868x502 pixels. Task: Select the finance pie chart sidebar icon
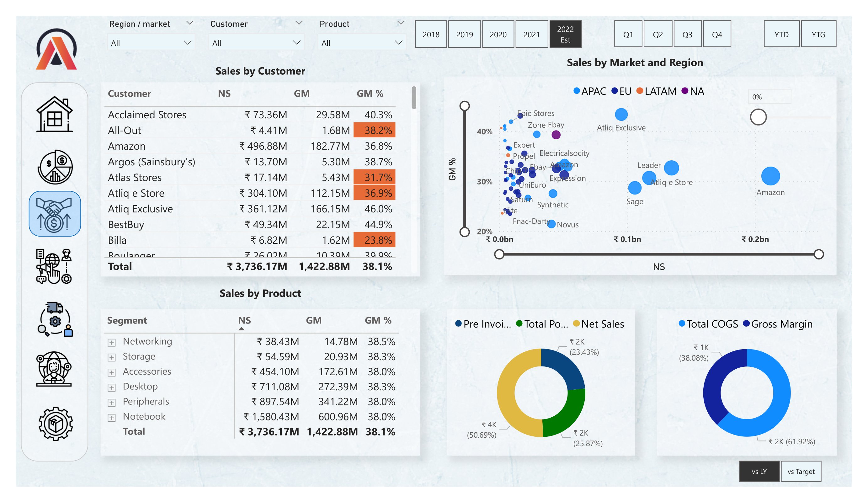click(55, 167)
